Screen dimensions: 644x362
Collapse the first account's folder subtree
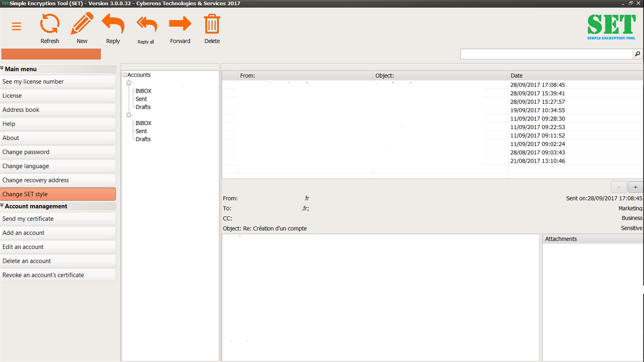pyautogui.click(x=129, y=83)
